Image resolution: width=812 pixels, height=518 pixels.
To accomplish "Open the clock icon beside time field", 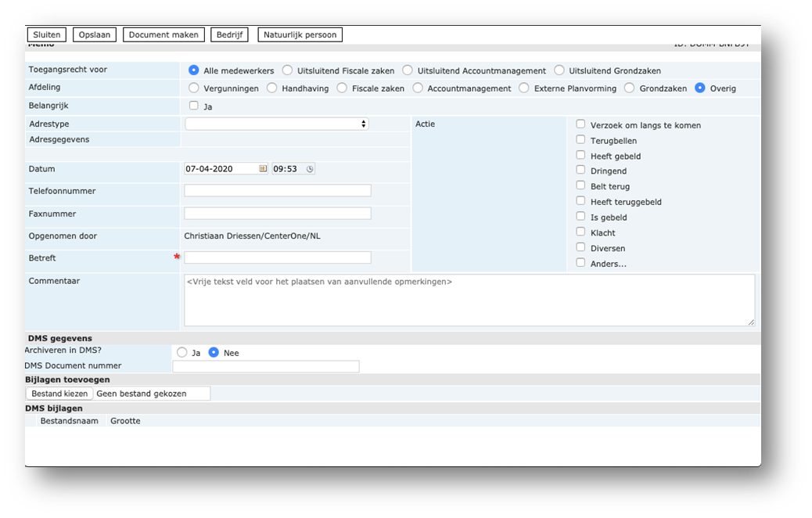I will [310, 169].
